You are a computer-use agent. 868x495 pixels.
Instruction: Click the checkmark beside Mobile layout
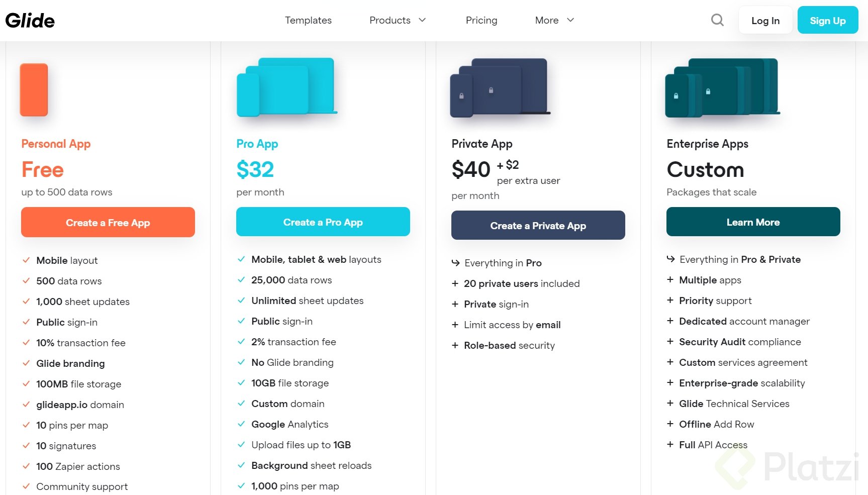[x=26, y=260]
